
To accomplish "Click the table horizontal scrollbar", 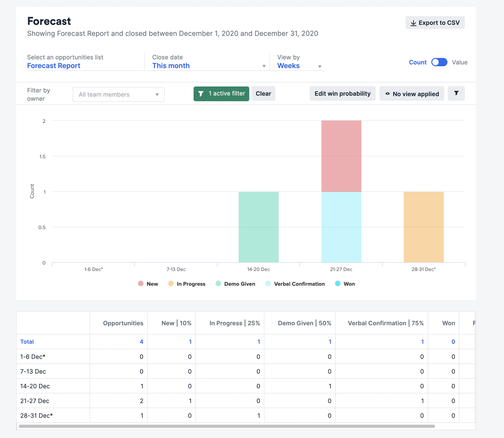I will pyautogui.click(x=227, y=426).
